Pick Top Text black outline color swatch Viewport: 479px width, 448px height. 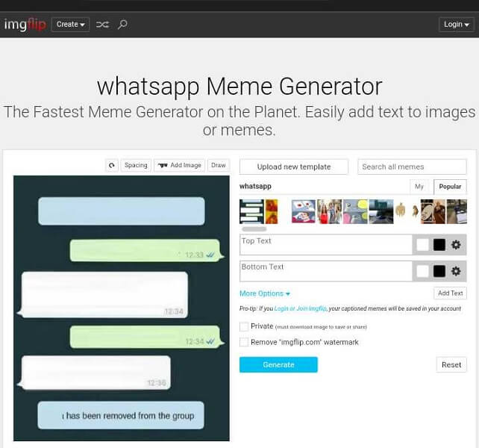coord(439,245)
